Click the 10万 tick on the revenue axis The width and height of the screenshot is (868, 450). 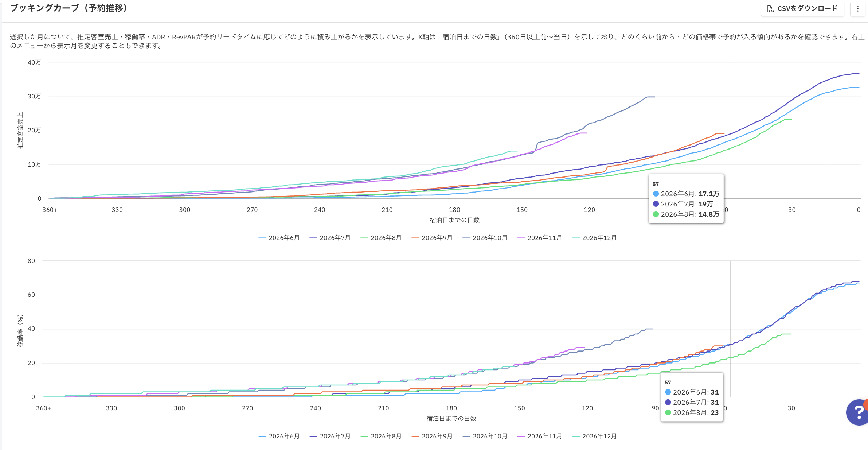tap(34, 164)
